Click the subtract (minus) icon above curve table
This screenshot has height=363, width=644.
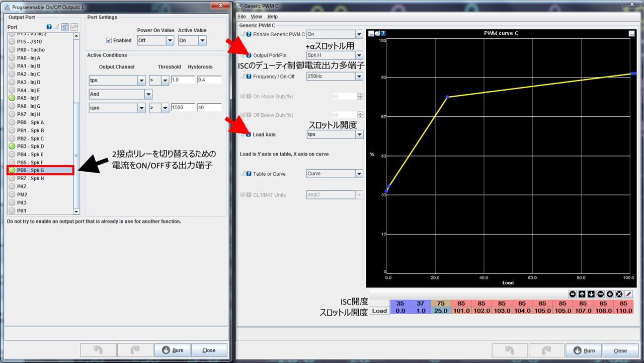(601, 294)
